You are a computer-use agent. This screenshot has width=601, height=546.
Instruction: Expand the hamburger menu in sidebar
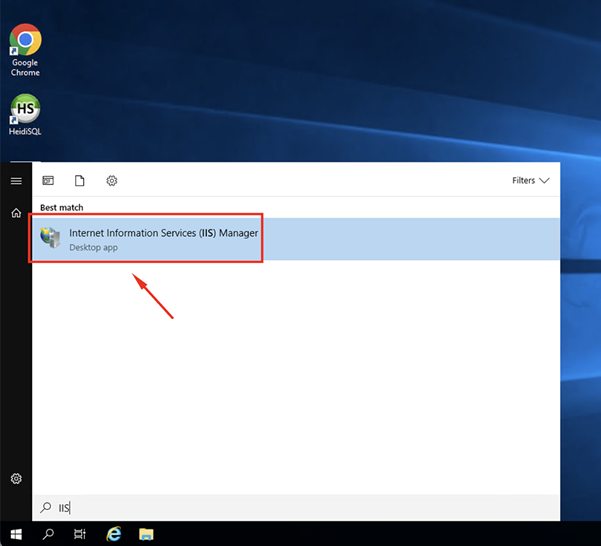16,180
